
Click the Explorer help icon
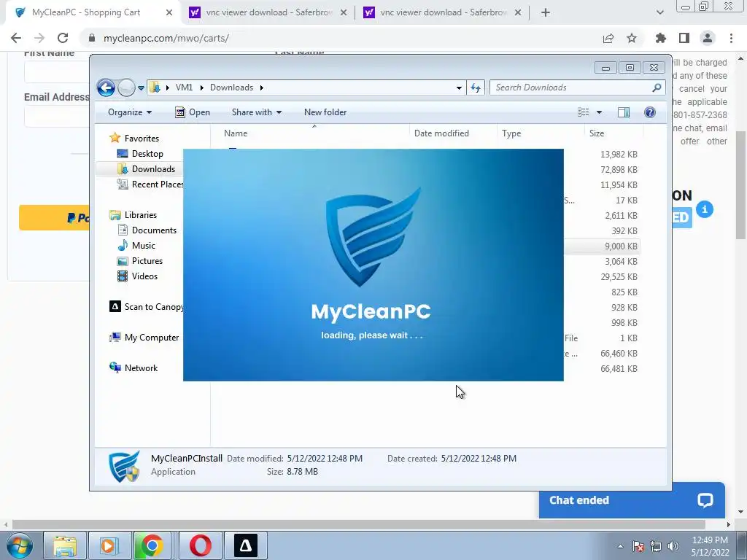coord(650,112)
